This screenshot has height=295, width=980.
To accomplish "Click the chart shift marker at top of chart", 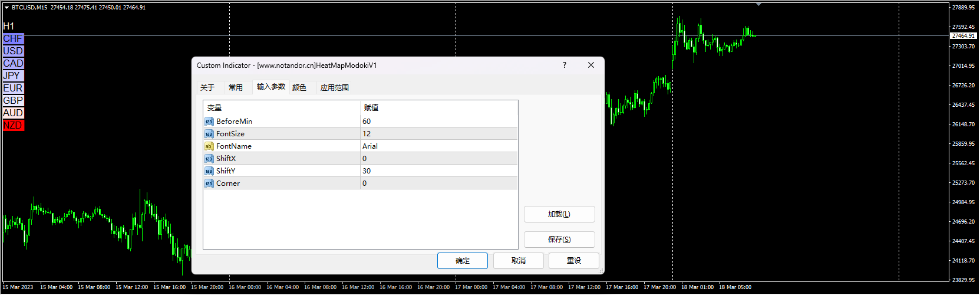I will click(x=758, y=4).
